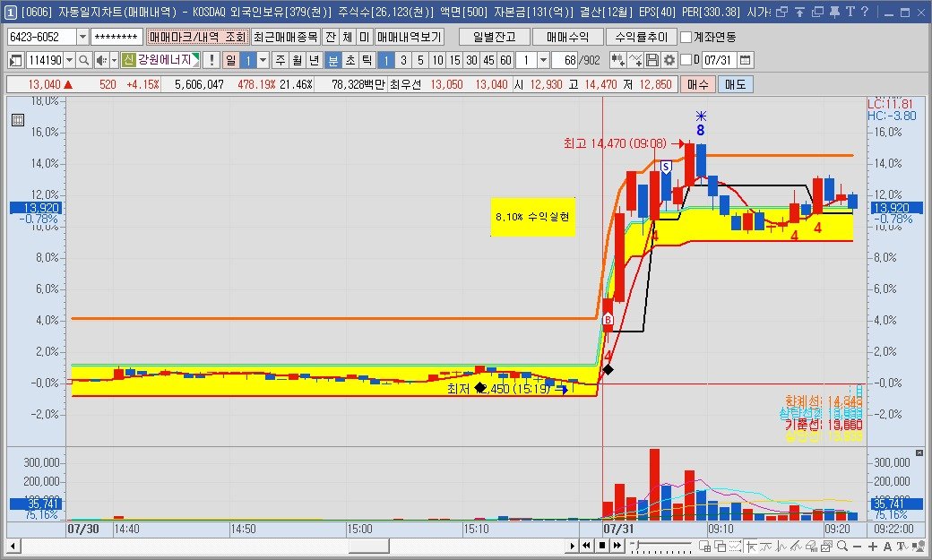Expand the account number dropdown
The width and height of the screenshot is (932, 560).
[83, 38]
